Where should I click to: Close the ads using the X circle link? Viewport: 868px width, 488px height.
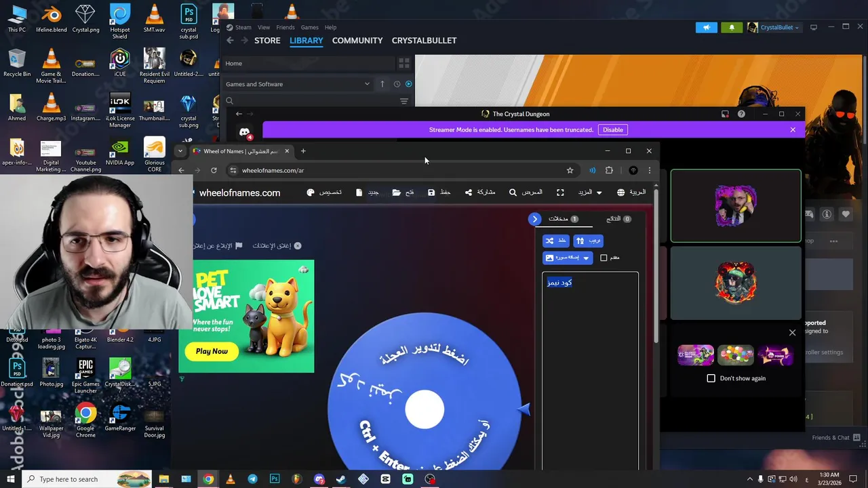click(x=277, y=245)
